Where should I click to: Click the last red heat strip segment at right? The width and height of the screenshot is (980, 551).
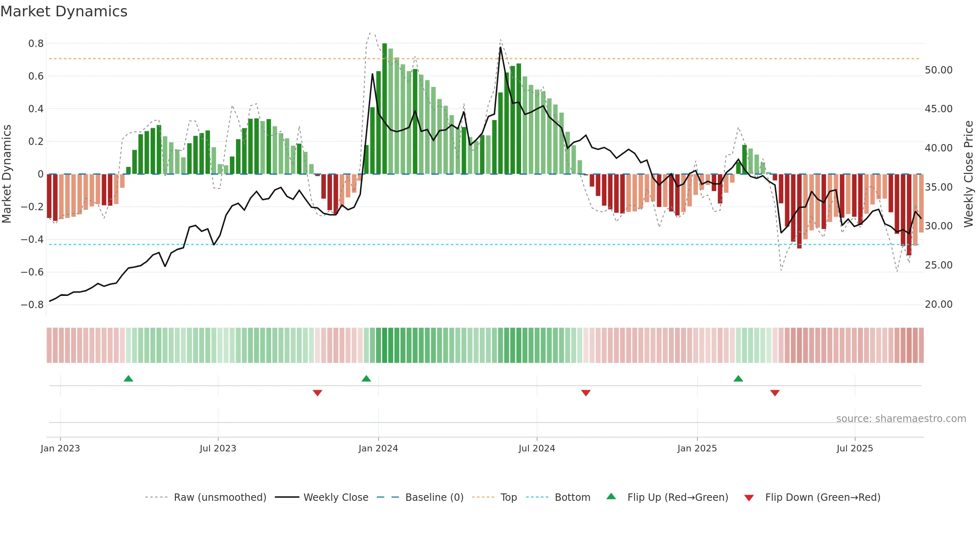pyautogui.click(x=921, y=345)
